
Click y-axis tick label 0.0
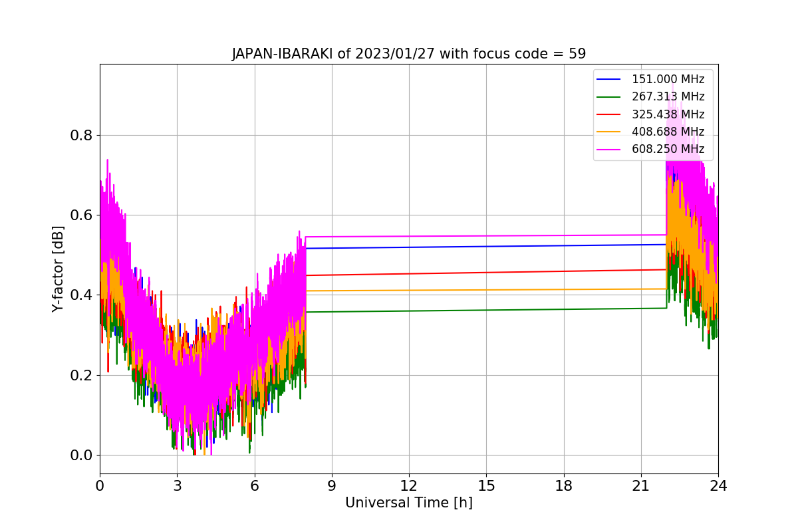(80, 456)
